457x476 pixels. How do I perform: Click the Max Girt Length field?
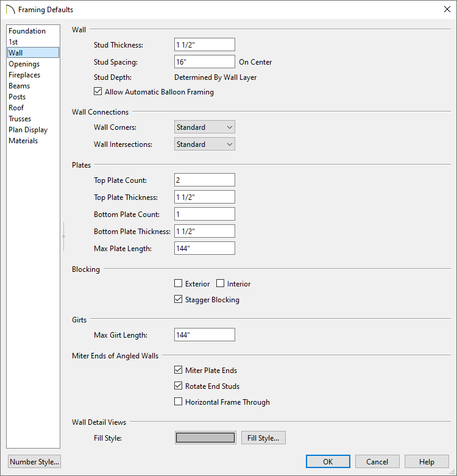coord(205,335)
